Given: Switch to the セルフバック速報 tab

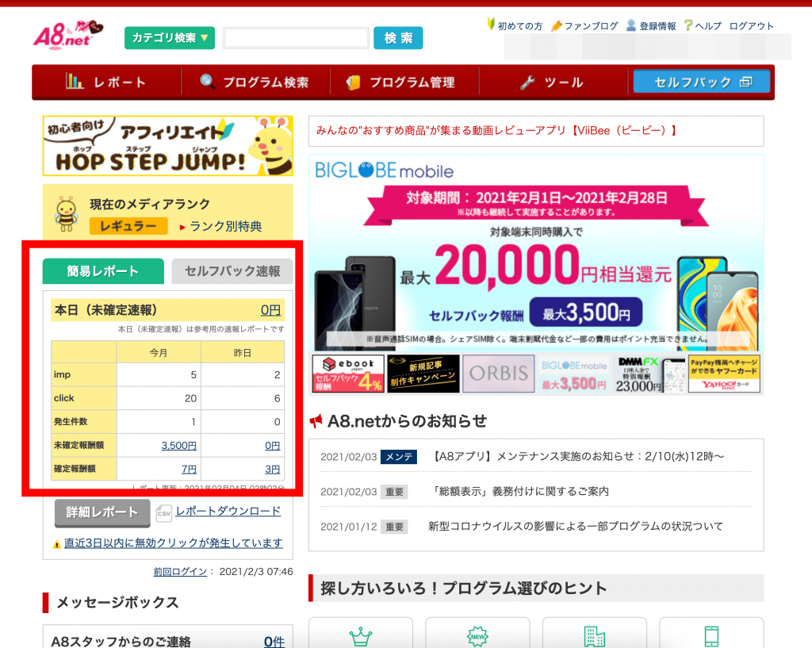Looking at the screenshot, I should point(232,271).
